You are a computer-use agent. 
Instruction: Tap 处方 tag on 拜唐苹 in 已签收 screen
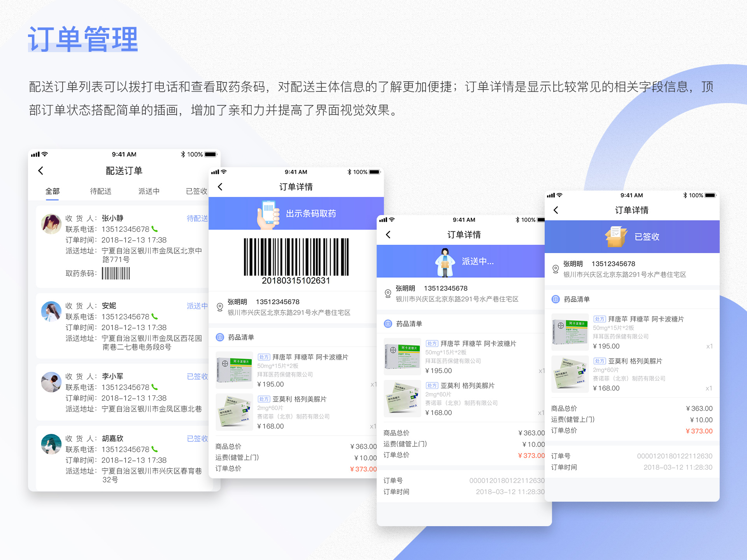click(x=600, y=319)
